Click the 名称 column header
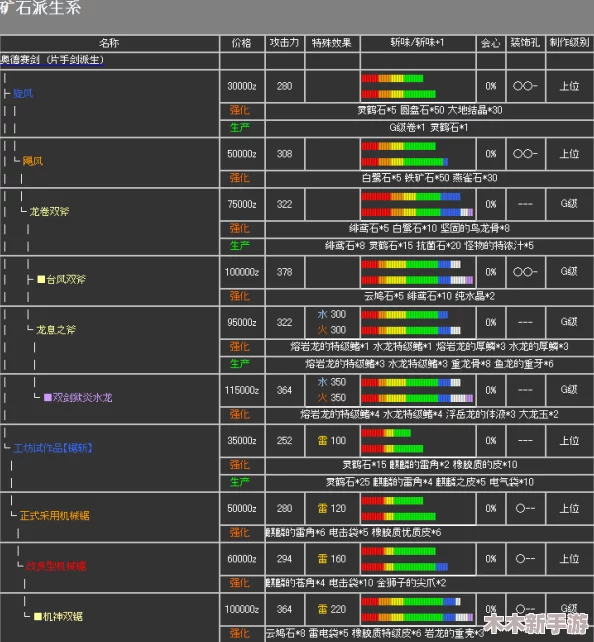The width and height of the screenshot is (594, 642). pos(109,43)
